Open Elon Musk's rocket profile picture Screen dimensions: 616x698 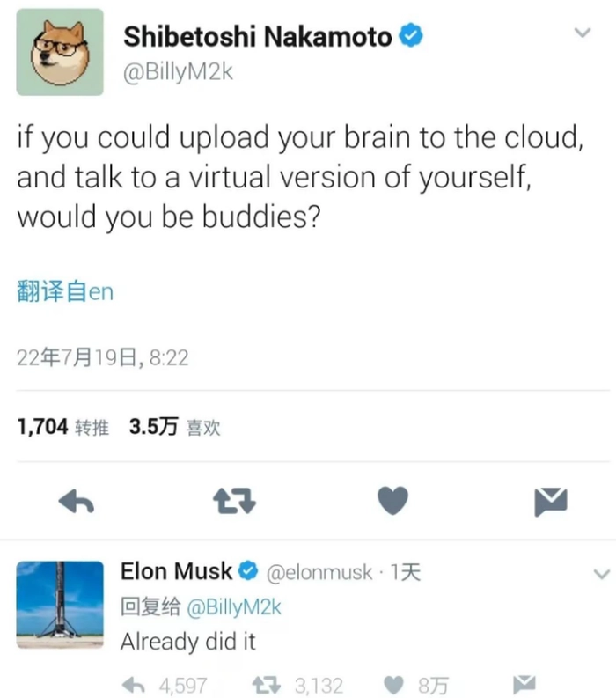60,605
